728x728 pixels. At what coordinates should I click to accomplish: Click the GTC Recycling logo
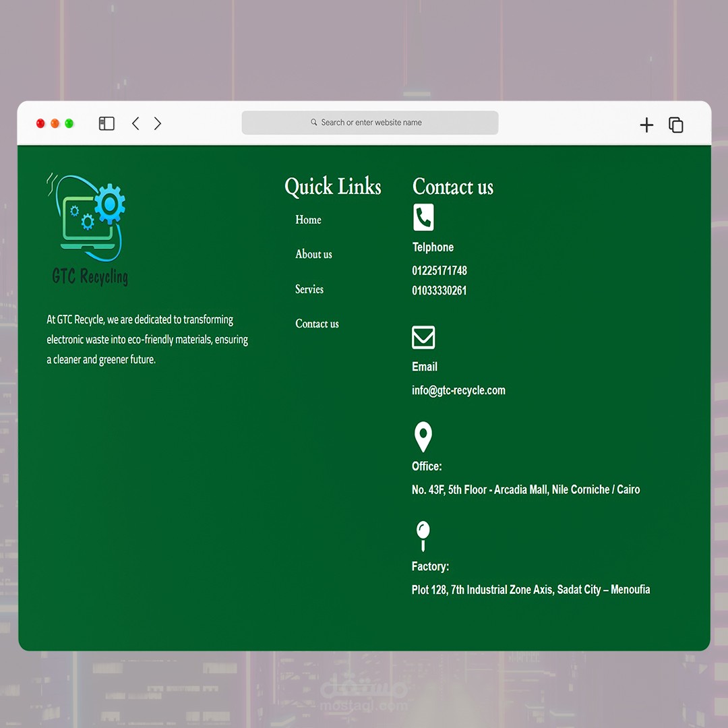point(87,229)
